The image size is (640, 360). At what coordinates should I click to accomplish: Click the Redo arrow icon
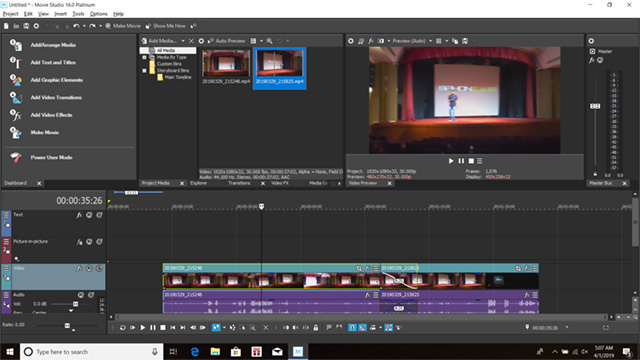92,26
